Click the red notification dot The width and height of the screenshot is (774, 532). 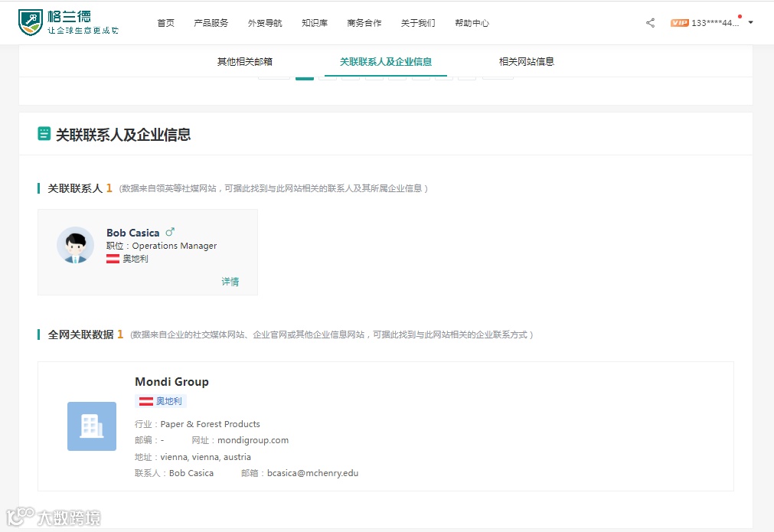coord(740,17)
